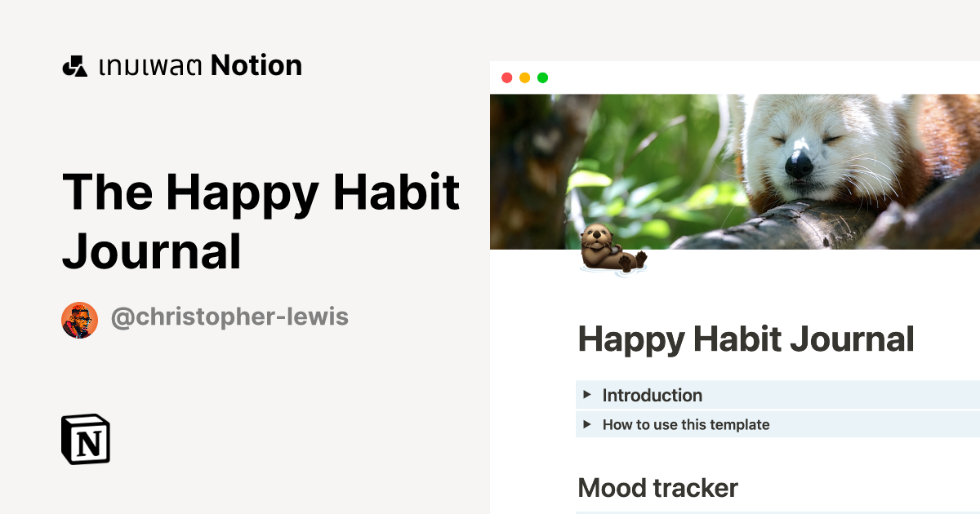The width and height of the screenshot is (980, 514).
Task: Click the yellow traffic light dot
Action: tap(525, 78)
